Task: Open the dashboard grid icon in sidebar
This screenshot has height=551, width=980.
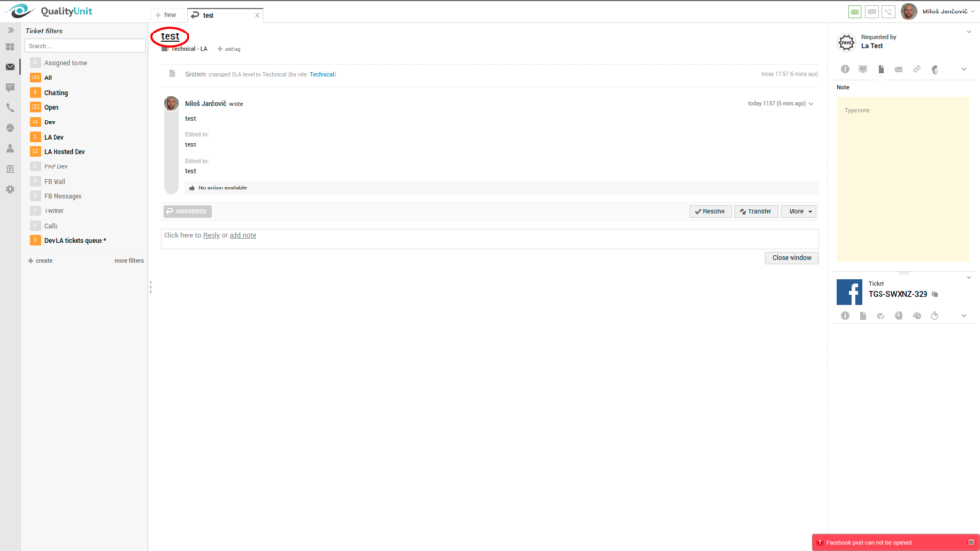Action: tap(10, 47)
